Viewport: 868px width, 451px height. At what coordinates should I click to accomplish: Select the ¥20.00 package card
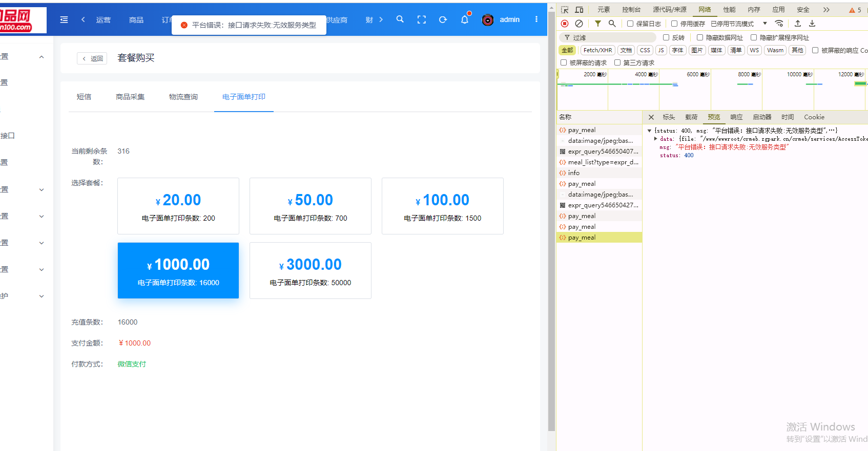pyautogui.click(x=178, y=206)
